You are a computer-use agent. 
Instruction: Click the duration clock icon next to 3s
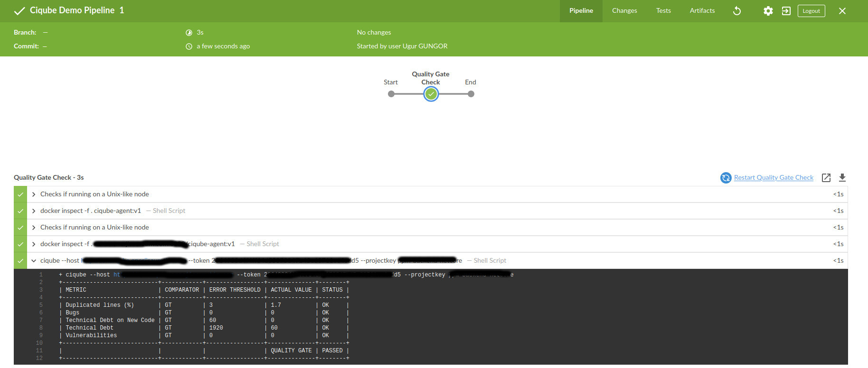[x=189, y=33]
